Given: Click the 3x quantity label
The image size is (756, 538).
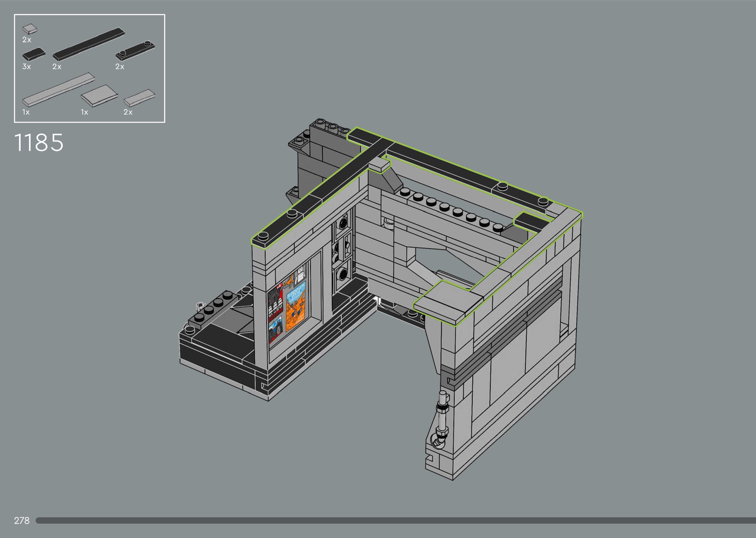Looking at the screenshot, I should 27,67.
